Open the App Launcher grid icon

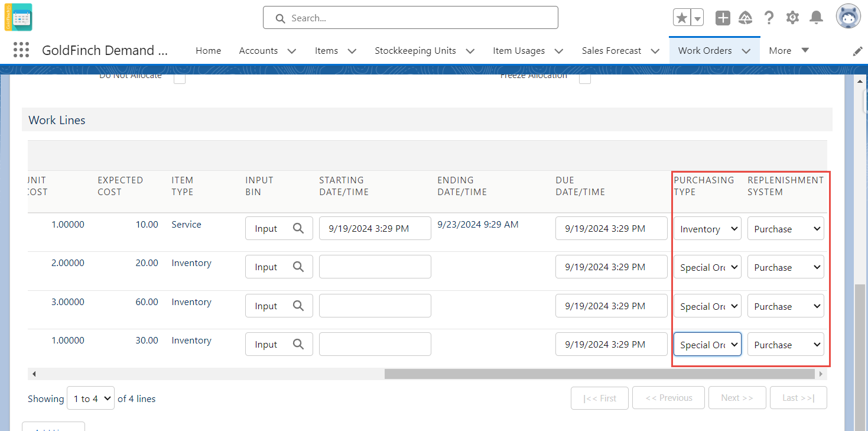click(x=21, y=50)
